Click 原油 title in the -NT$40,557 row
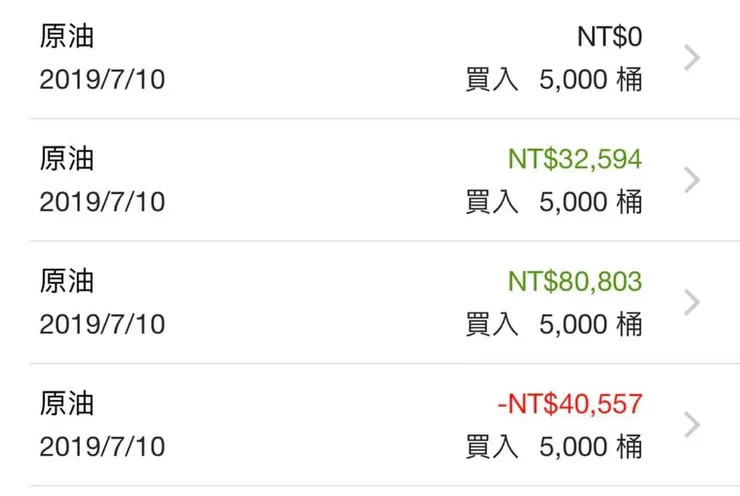740x496 pixels. (x=67, y=404)
